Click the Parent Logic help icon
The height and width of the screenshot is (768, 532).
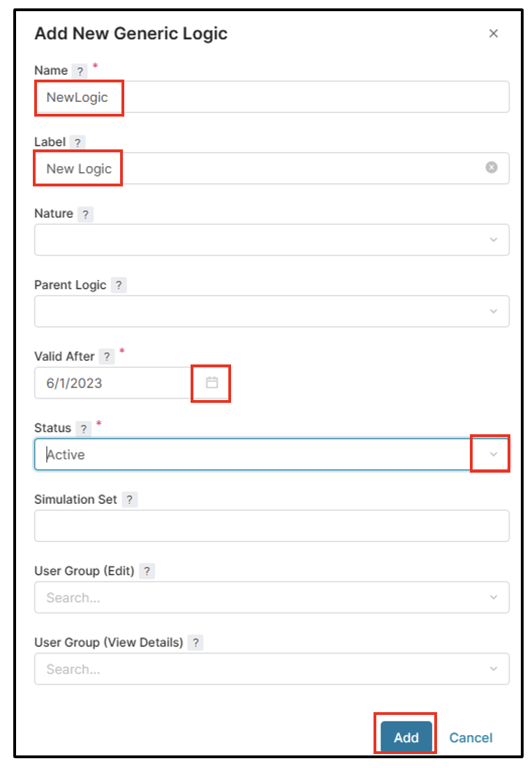119,286
